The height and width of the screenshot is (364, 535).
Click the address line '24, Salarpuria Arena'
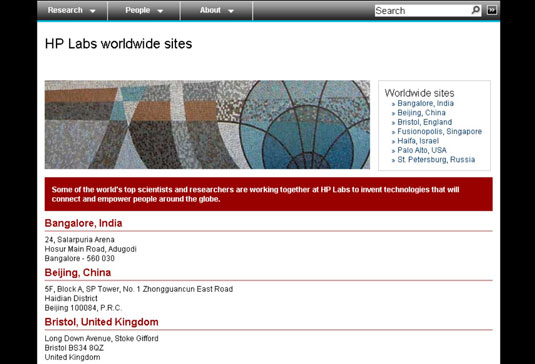[x=79, y=240]
